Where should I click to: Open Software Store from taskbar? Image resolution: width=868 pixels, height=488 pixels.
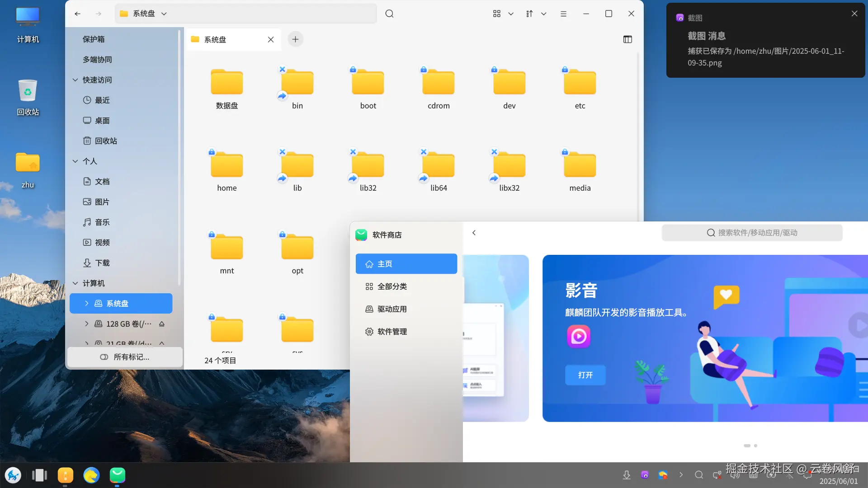[117, 475]
